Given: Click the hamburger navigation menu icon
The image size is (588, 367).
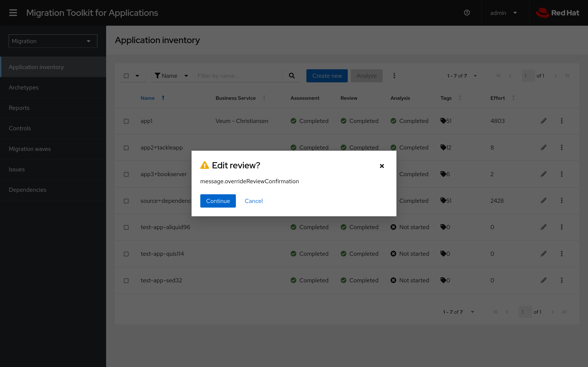Looking at the screenshot, I should point(13,13).
